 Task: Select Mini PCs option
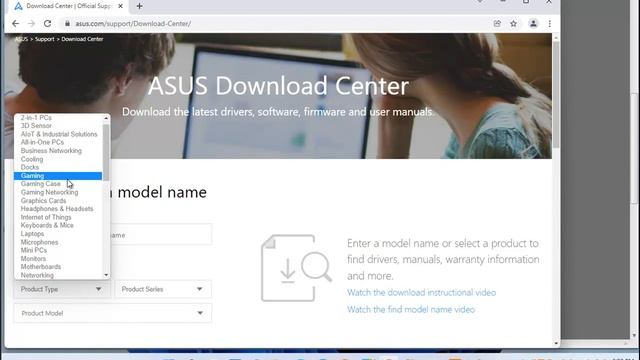(x=58, y=250)
